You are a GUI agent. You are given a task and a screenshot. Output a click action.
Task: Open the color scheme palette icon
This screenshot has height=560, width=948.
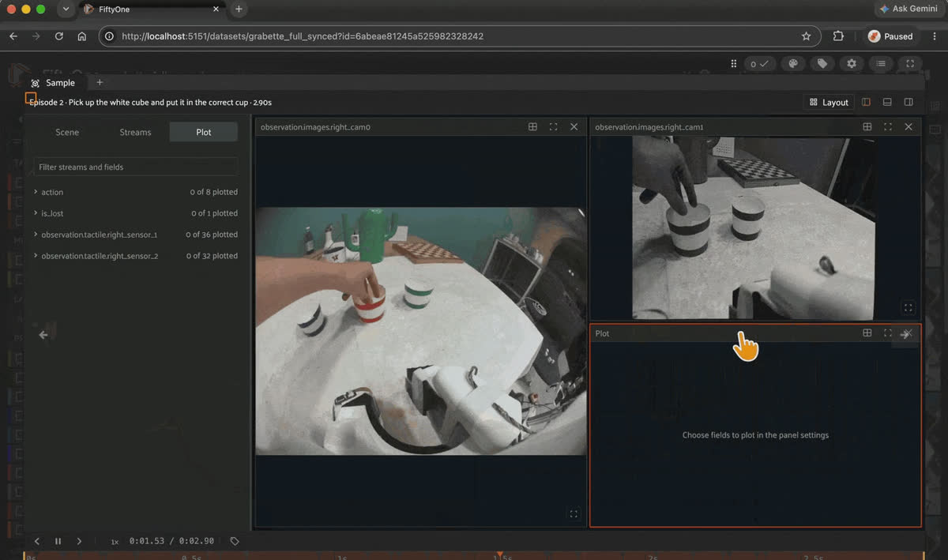(x=793, y=64)
